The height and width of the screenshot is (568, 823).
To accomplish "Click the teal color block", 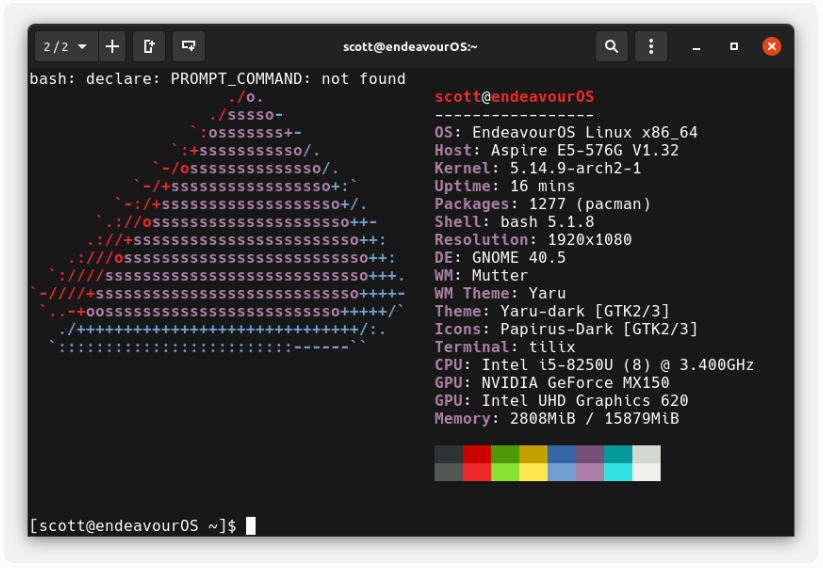I will pos(618,454).
